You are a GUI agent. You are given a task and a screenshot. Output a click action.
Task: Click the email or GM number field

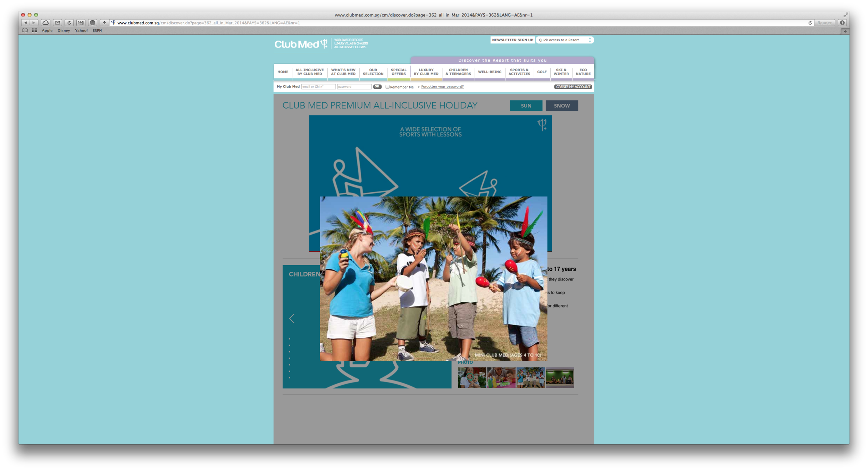[x=318, y=87]
